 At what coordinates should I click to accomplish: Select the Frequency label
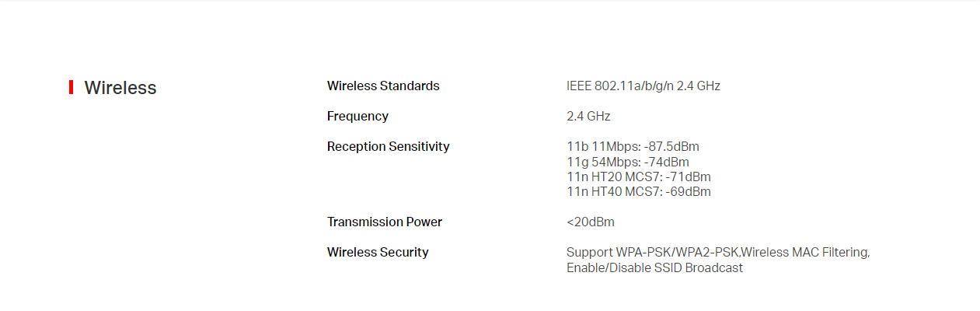tap(357, 116)
